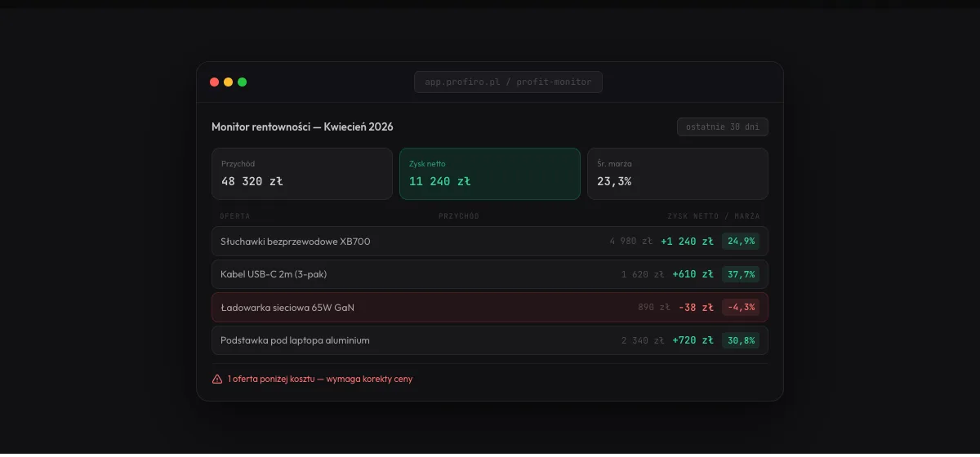Open the Ładowarka sieciowa 65W GaN row
The width and height of the screenshot is (980, 457).
tap(490, 308)
